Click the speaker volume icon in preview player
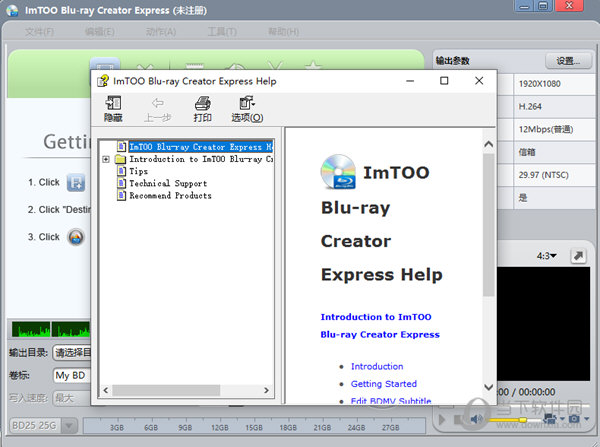The image size is (600, 447). pos(476,419)
